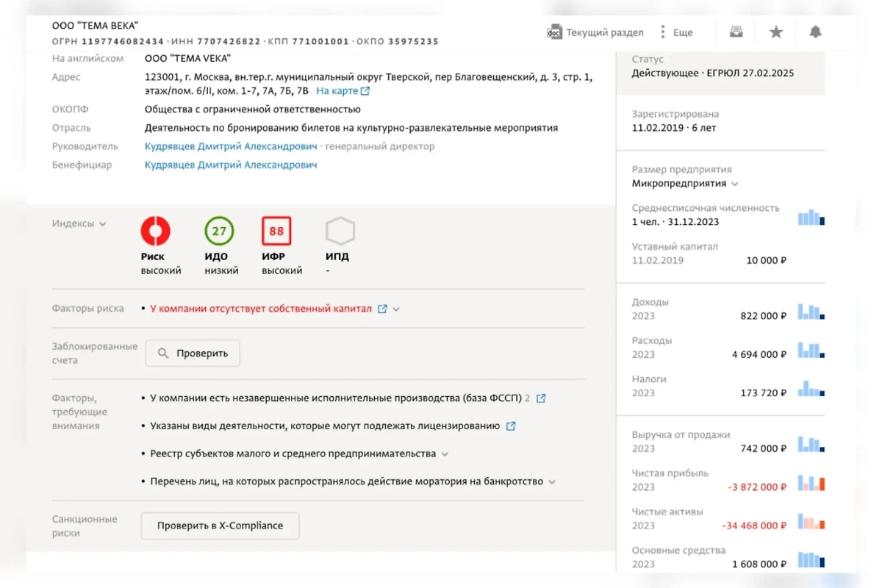Open notifications via the bell icon
This screenshot has height=588, width=882.
(815, 32)
